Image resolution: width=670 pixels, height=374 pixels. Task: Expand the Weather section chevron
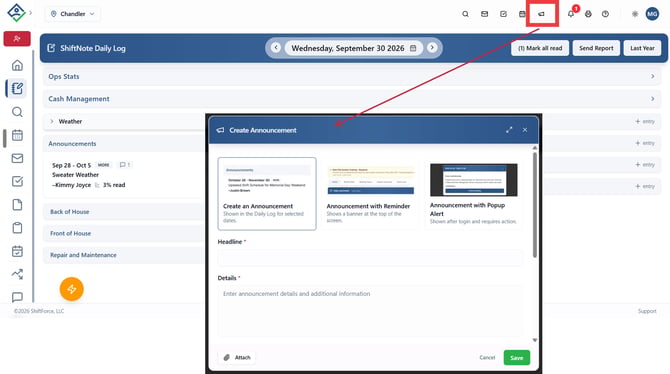click(52, 121)
